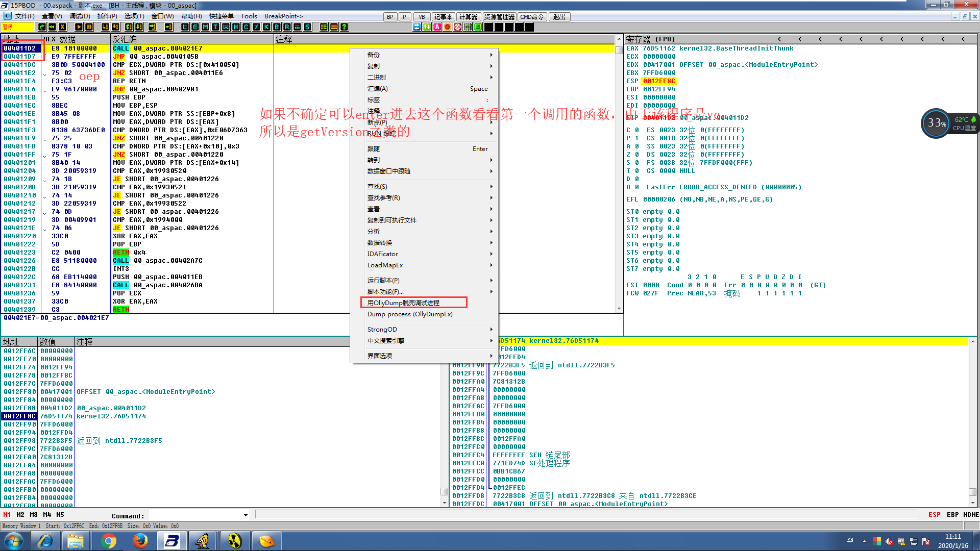
Task: Click the 计算器 calculator button
Action: tap(468, 17)
